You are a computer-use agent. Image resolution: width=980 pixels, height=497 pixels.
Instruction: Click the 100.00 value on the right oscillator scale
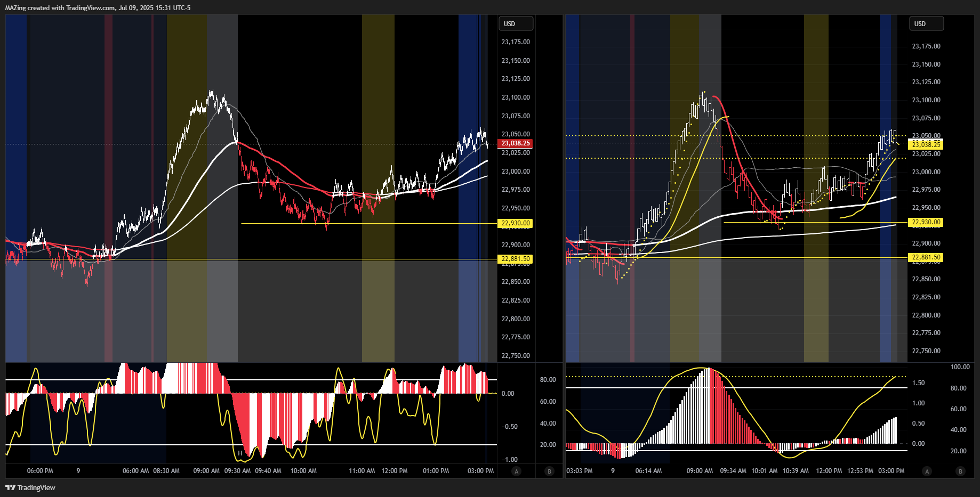[x=960, y=367]
